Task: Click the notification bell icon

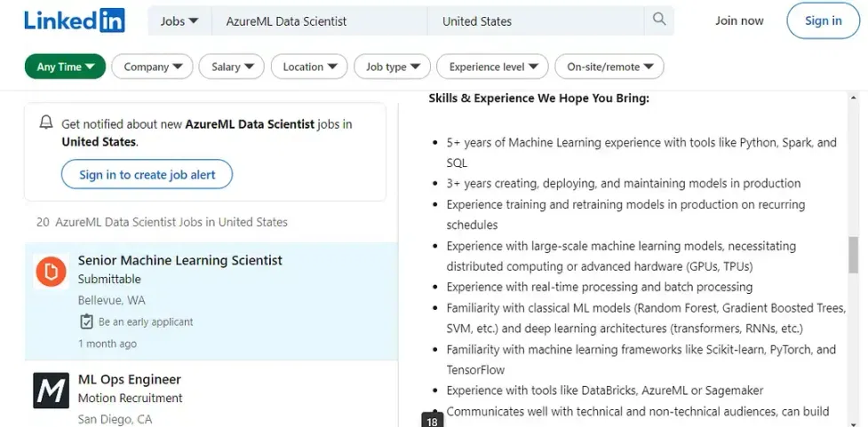Action: click(x=46, y=123)
